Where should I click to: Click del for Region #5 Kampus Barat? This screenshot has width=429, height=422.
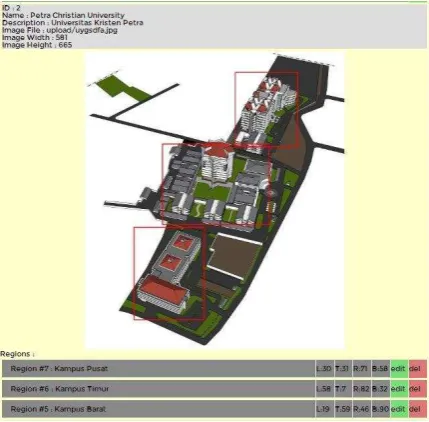coord(418,409)
